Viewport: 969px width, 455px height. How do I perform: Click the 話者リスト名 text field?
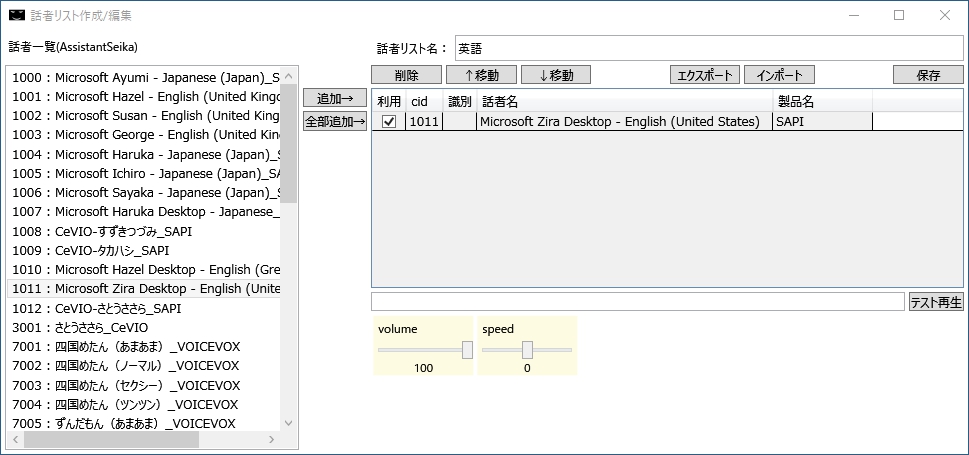pos(709,48)
